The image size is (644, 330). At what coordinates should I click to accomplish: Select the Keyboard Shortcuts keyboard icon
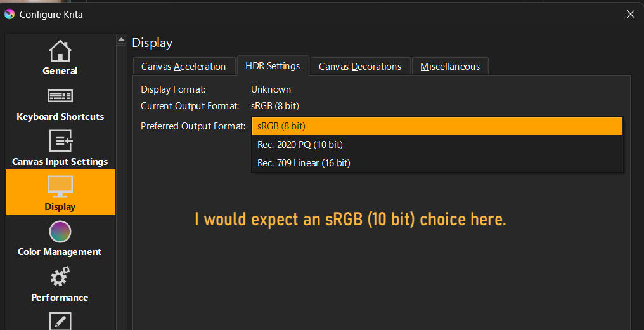click(x=60, y=96)
